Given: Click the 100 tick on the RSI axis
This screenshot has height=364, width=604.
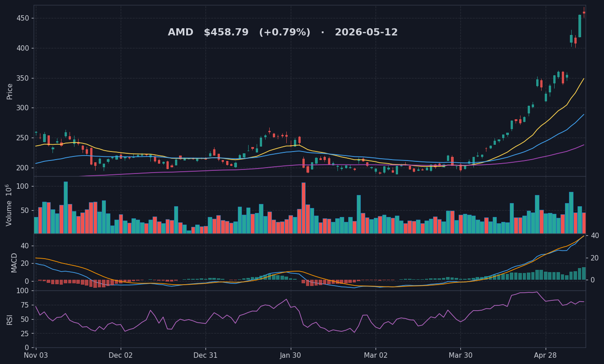Looking at the screenshot, I should pos(23,290).
